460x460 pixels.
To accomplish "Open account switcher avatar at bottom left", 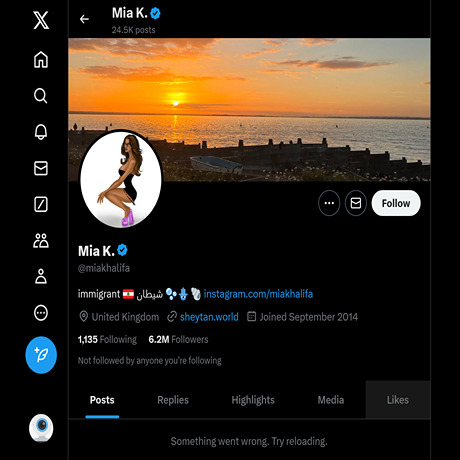I will click(x=41, y=428).
